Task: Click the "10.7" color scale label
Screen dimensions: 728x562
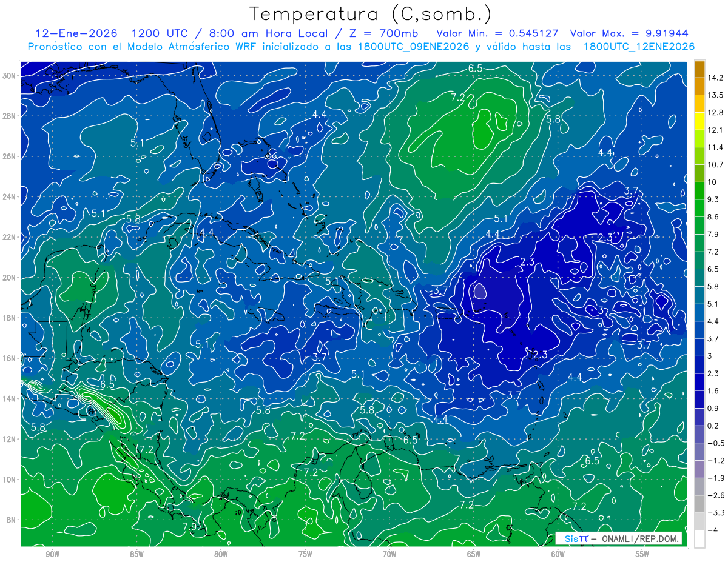Action: click(x=715, y=165)
